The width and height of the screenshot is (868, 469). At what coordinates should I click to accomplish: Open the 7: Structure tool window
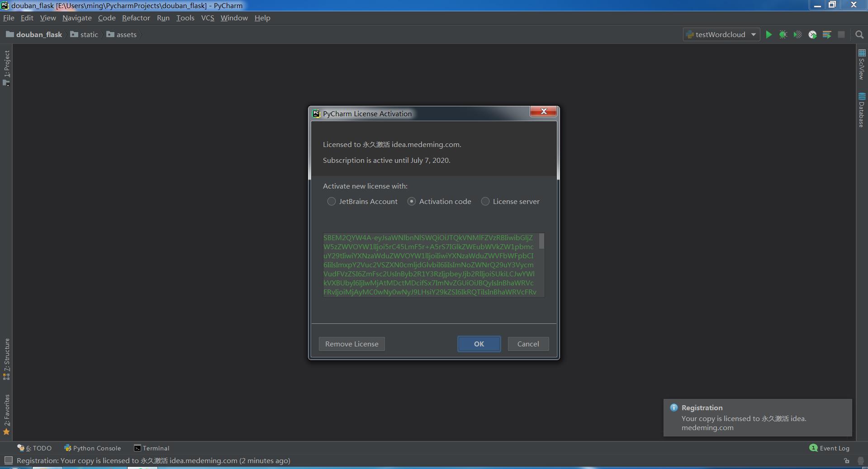click(x=6, y=359)
